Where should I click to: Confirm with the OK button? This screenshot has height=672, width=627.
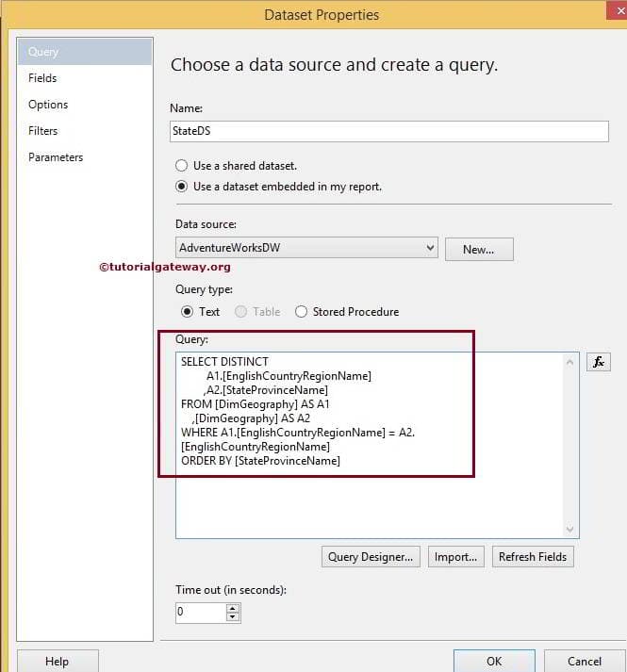click(x=494, y=662)
